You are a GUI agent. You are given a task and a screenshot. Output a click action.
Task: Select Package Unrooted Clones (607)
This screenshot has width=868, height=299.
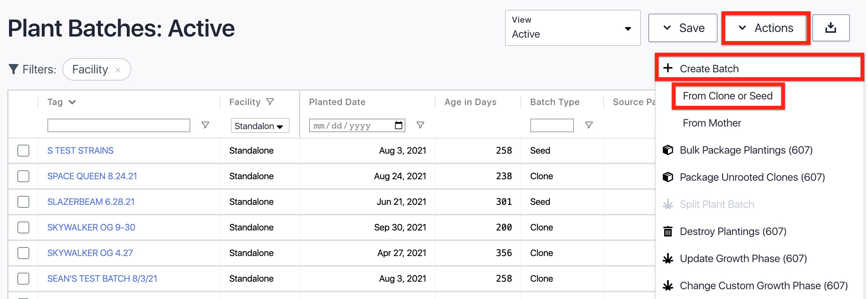click(752, 177)
